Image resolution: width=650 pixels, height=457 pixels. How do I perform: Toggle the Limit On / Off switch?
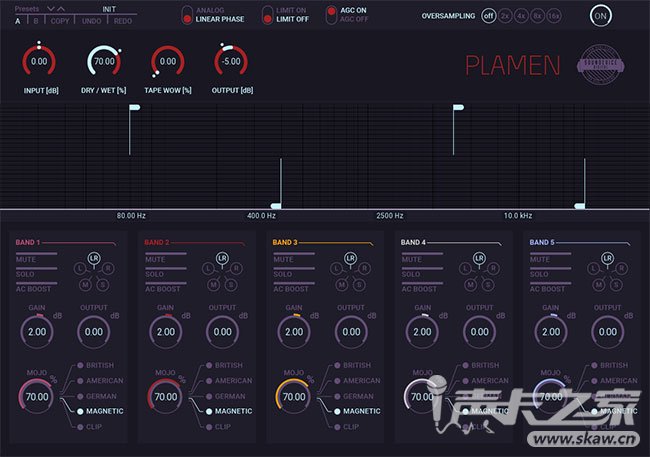tap(268, 15)
